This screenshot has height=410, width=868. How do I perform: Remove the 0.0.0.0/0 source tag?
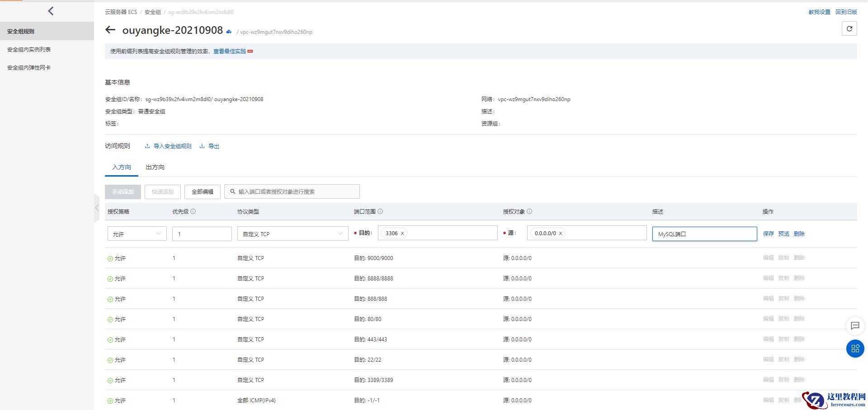click(561, 233)
